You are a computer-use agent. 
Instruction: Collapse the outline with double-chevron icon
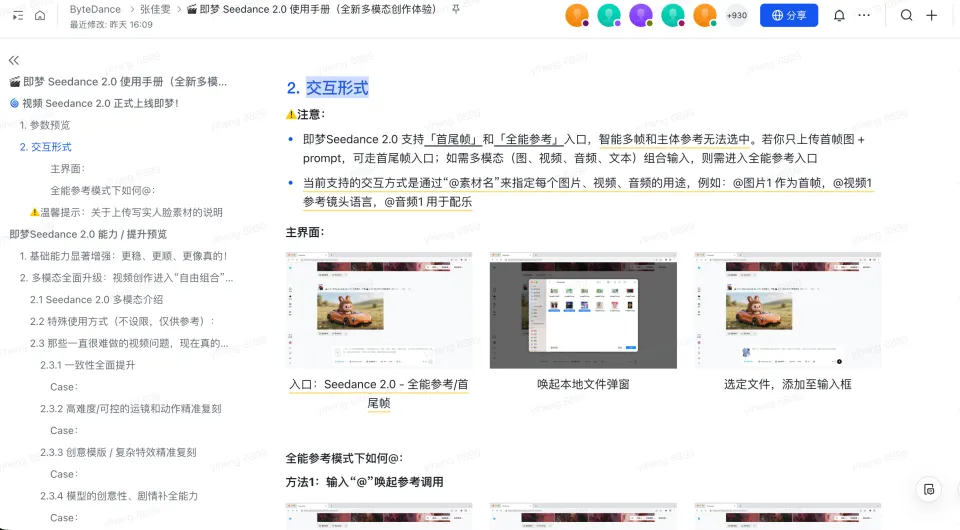click(x=14, y=60)
